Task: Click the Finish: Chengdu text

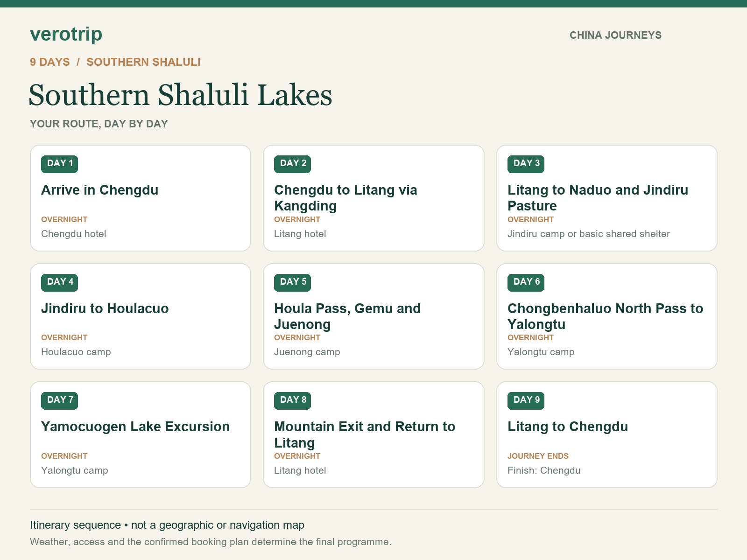Action: click(x=544, y=471)
